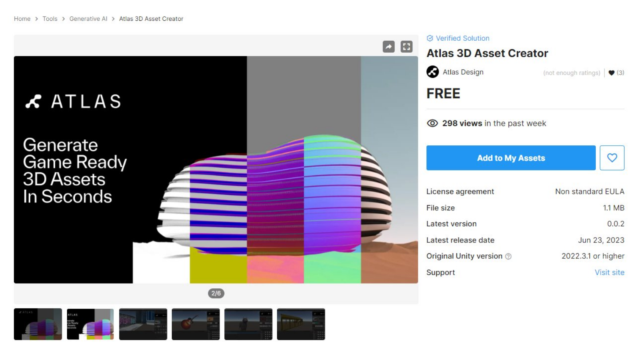Screen dimensions: 644x351
Task: Click the Verified Solution label
Action: tap(462, 38)
